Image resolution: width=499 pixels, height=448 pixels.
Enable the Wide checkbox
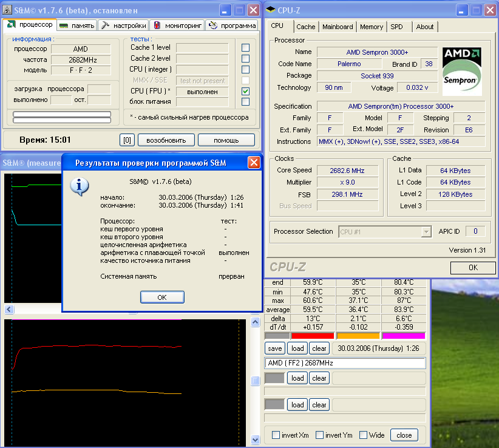(x=363, y=435)
